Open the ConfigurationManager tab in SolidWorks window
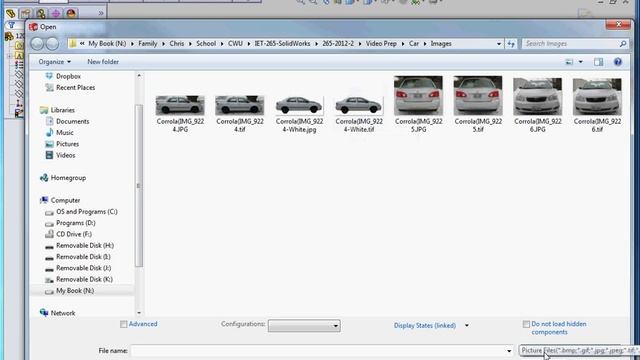Viewport: 640px width, 360px height. click(x=40, y=13)
